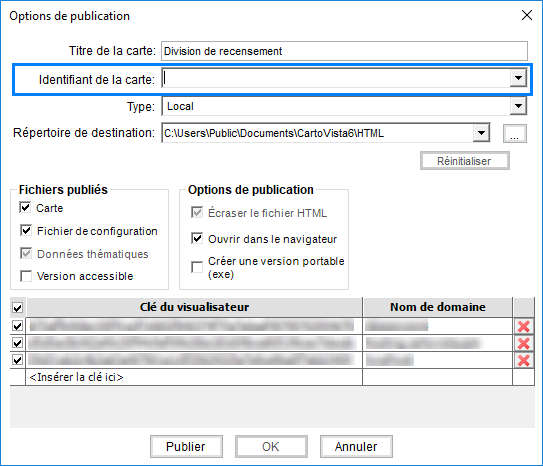Image resolution: width=543 pixels, height=466 pixels.
Task: Click the Nom de domaine column header
Action: [438, 307]
